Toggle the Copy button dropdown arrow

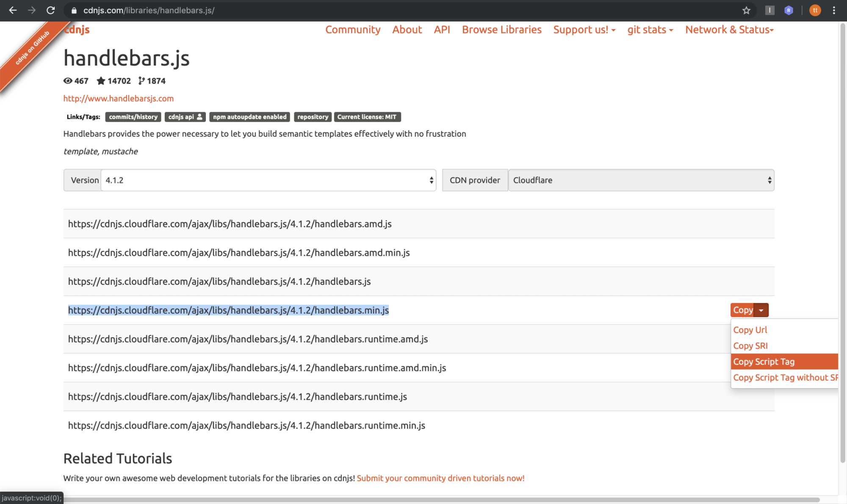click(761, 310)
